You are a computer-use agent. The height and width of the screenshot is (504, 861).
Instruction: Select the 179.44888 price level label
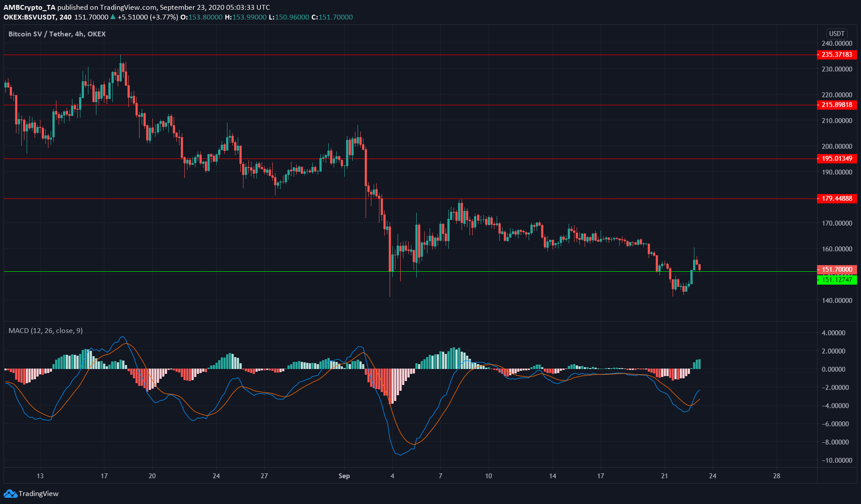coord(837,198)
